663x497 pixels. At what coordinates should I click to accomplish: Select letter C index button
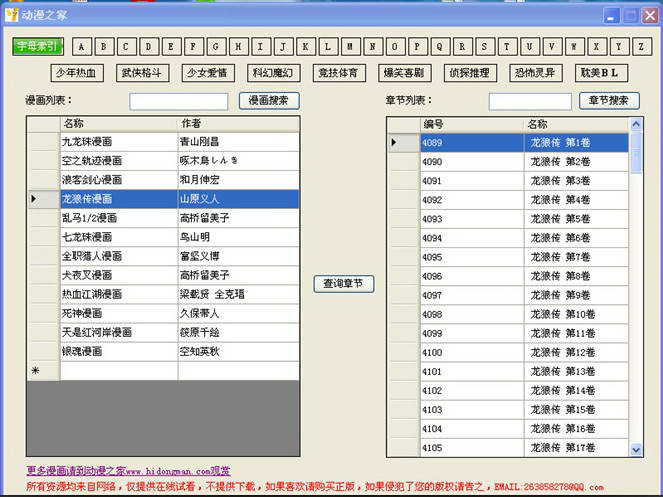pyautogui.click(x=126, y=47)
